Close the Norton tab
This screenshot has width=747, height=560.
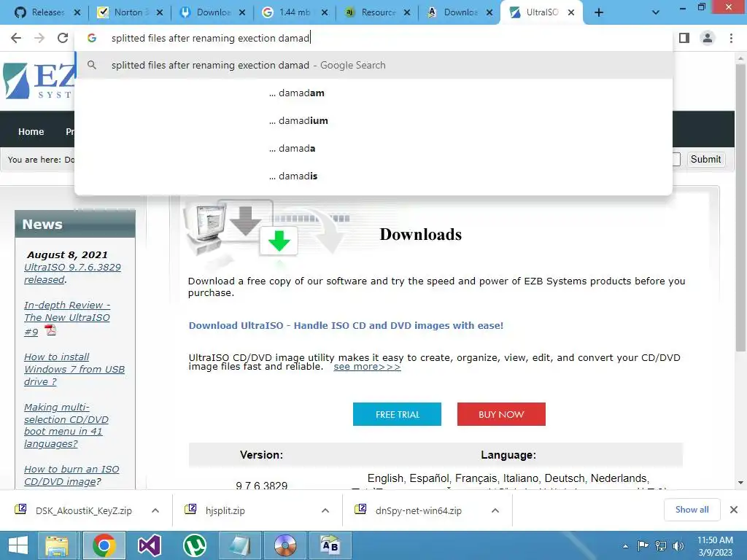[160, 13]
